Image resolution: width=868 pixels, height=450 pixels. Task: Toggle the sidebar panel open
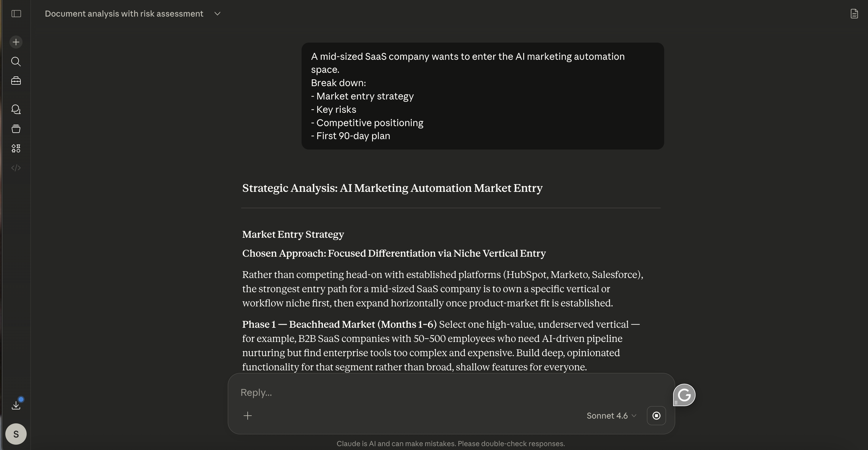[16, 14]
